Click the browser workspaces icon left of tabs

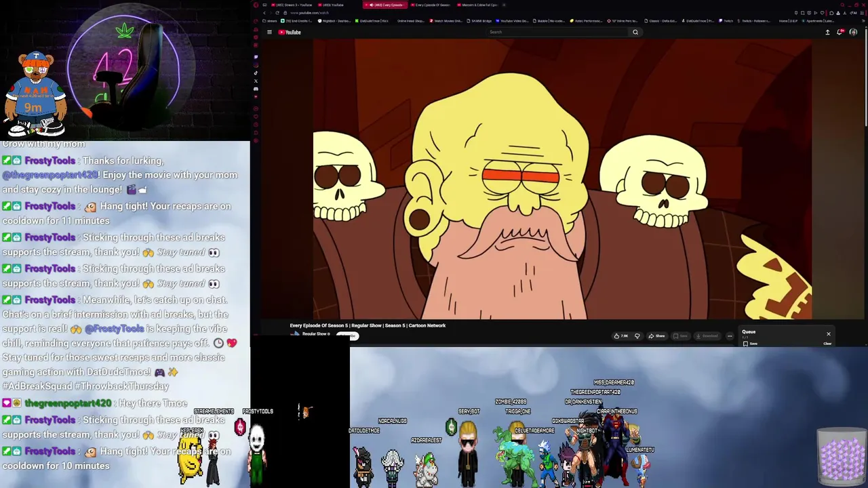coord(265,5)
